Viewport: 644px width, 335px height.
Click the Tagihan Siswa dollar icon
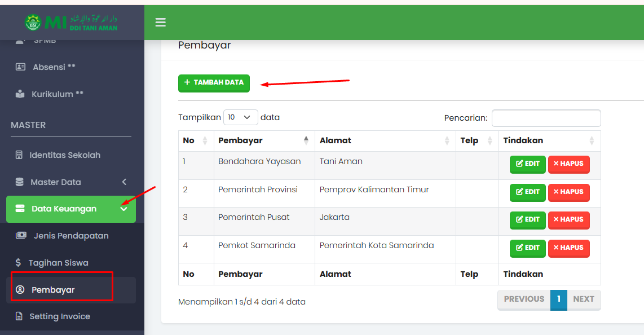(18, 263)
